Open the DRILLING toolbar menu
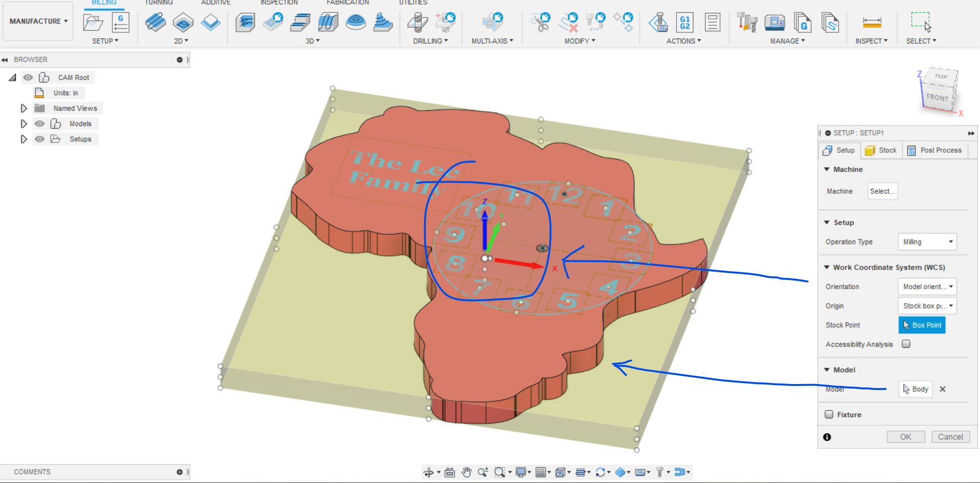This screenshot has width=980, height=483. point(430,41)
